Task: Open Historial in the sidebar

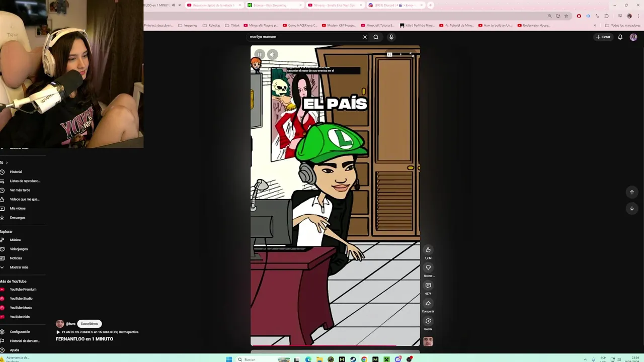Action: (16, 172)
